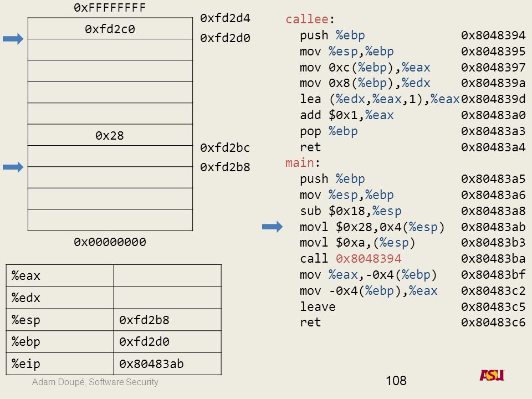Click instruction address 0x80483c5

point(493,306)
